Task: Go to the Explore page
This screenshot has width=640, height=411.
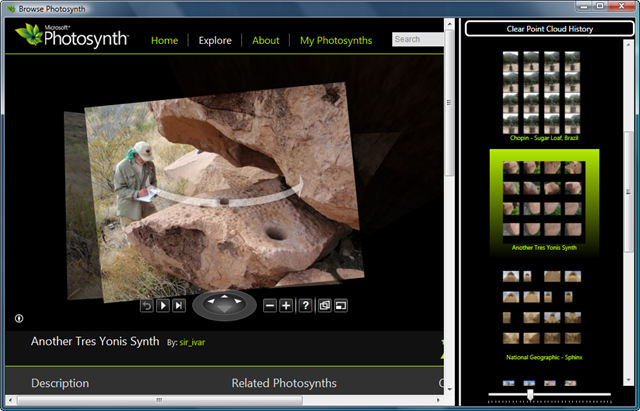Action: [215, 41]
